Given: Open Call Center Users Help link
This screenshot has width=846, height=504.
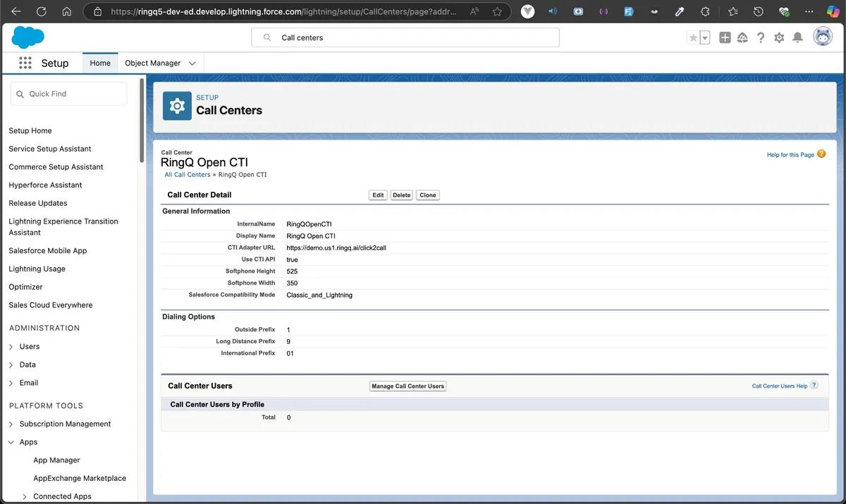Looking at the screenshot, I should pos(780,386).
